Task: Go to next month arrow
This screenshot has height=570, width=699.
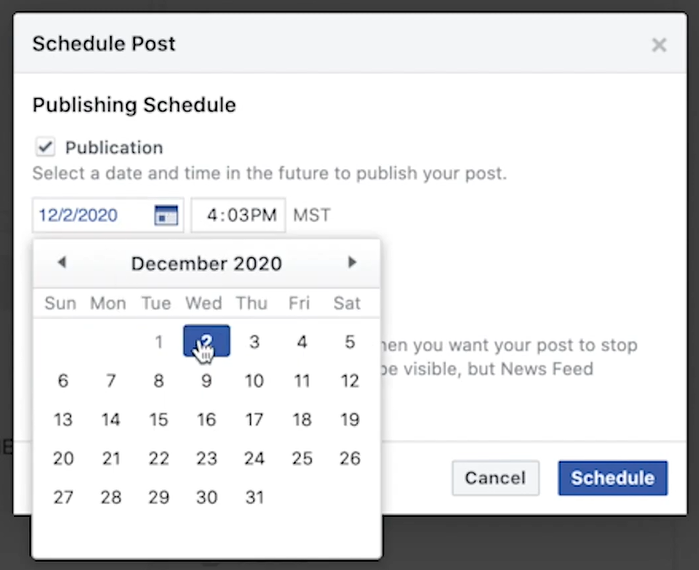Action: point(352,262)
